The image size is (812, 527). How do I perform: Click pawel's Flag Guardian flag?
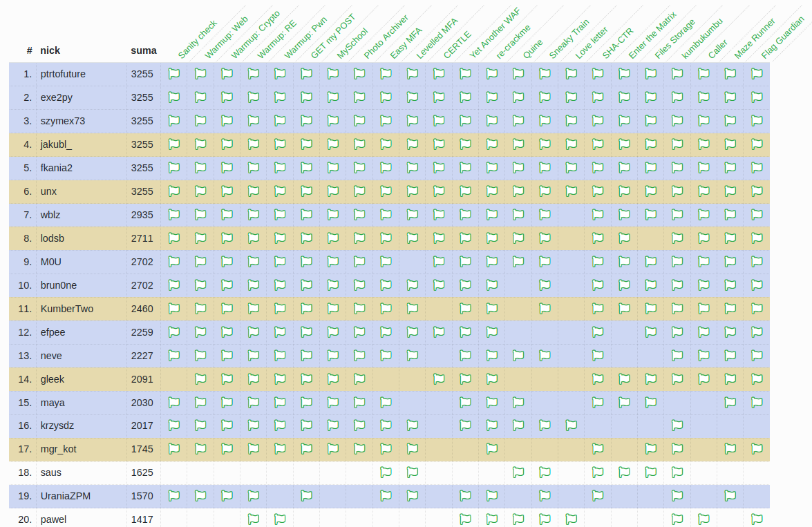tap(757, 519)
